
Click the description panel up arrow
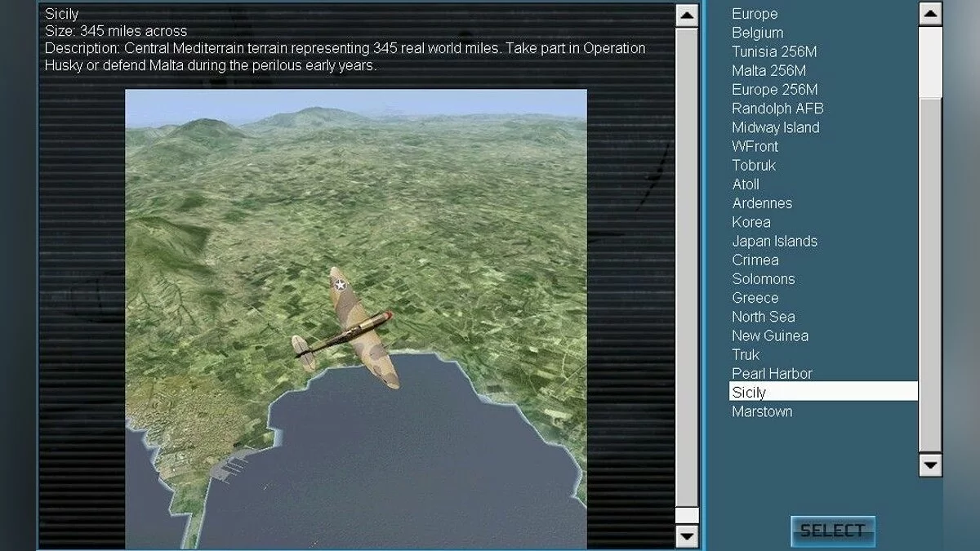point(687,16)
